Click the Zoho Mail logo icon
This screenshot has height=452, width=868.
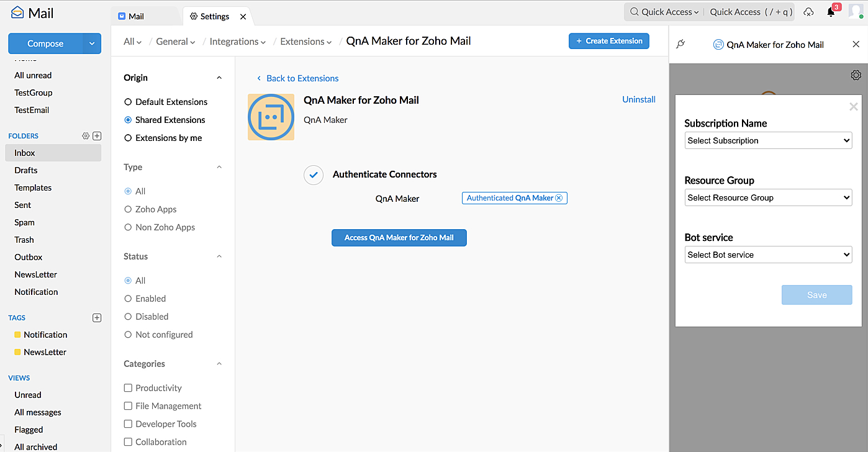[x=17, y=12]
